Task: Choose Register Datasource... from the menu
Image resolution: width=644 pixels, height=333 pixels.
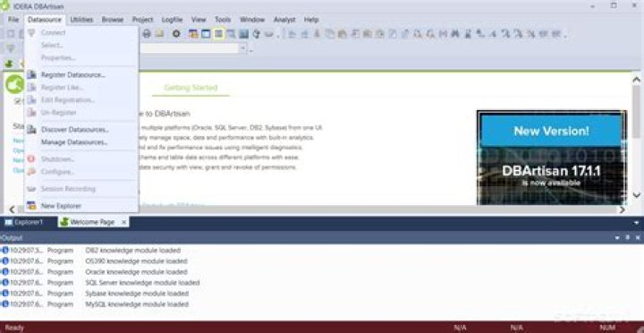Action: (x=81, y=75)
